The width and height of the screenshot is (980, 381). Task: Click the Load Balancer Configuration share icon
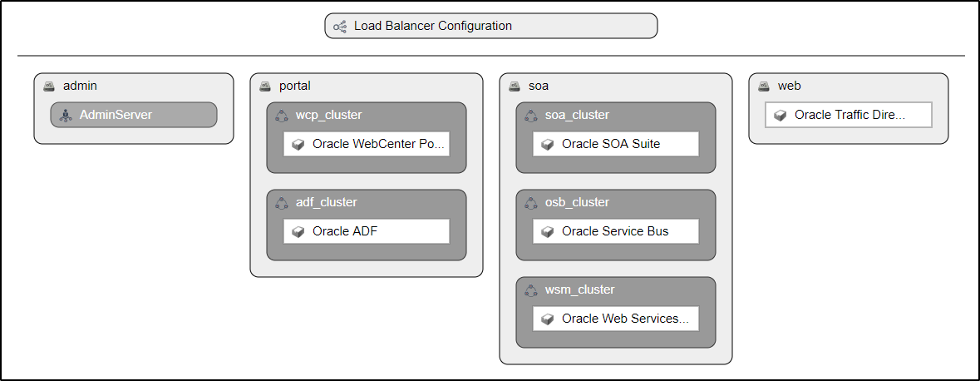[x=340, y=27]
